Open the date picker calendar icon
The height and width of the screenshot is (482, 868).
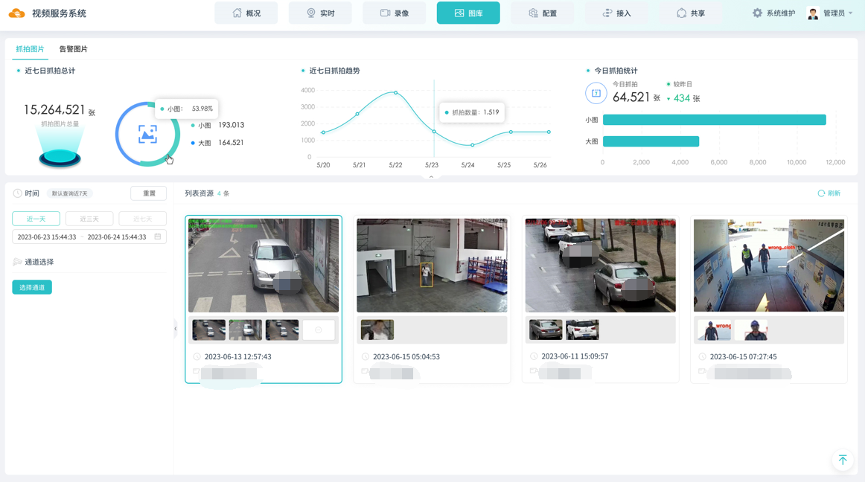pos(158,237)
